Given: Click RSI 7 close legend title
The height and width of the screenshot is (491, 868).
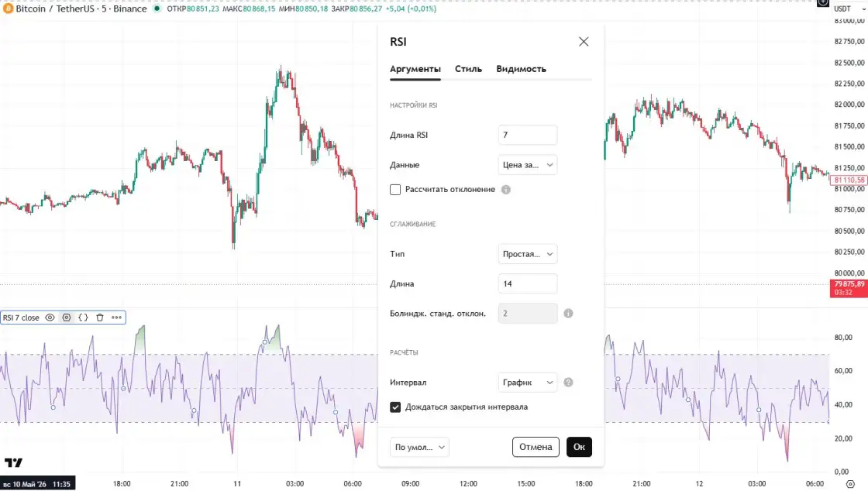Looking at the screenshot, I should (21, 318).
